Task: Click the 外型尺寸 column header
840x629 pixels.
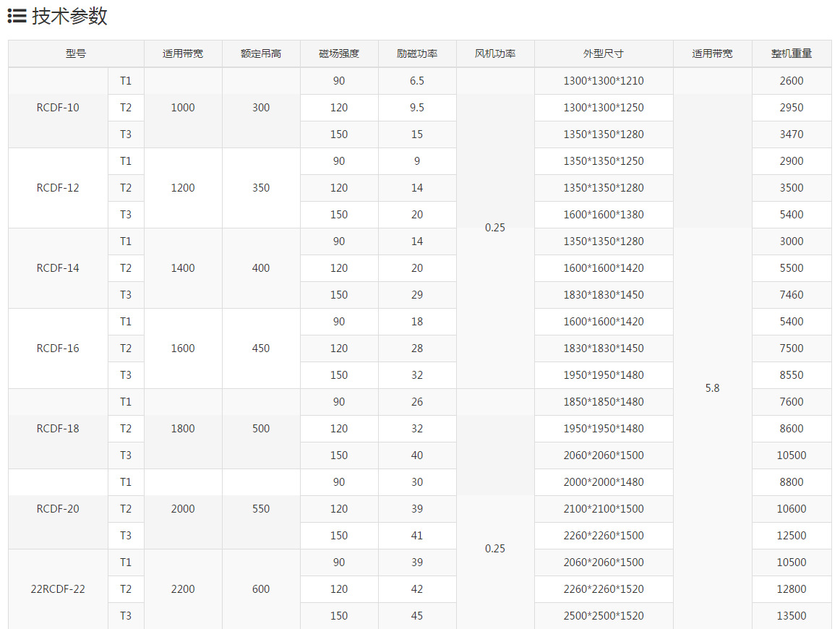Action: point(604,54)
